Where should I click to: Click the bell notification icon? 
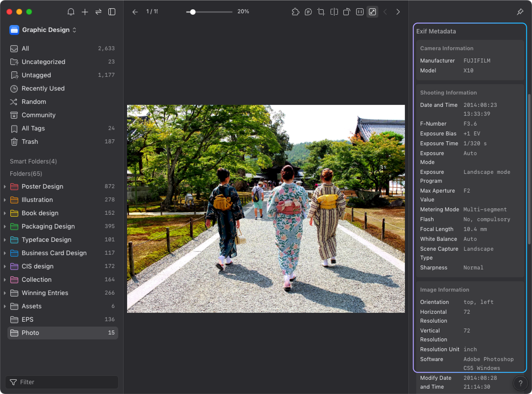point(71,11)
